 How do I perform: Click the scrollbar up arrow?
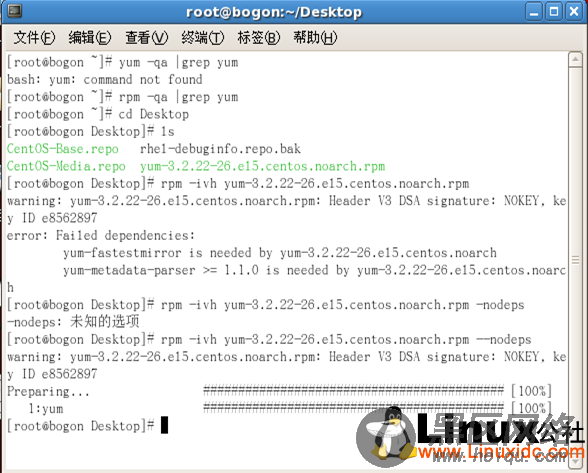(x=575, y=59)
